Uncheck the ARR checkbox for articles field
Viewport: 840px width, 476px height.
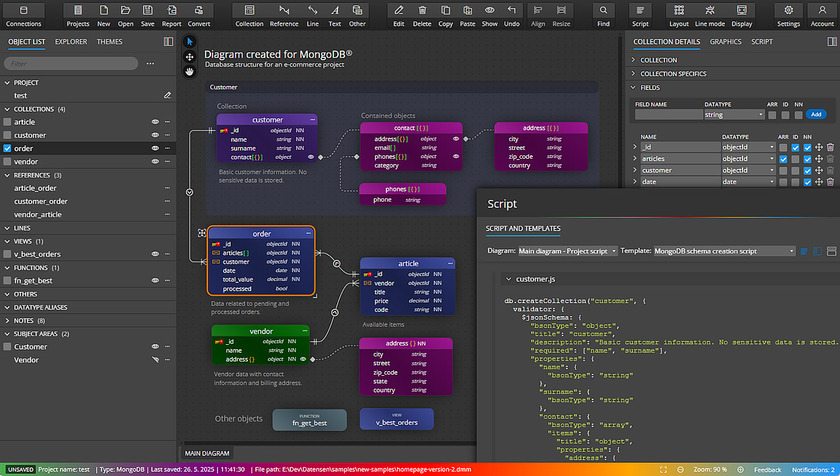click(x=782, y=158)
